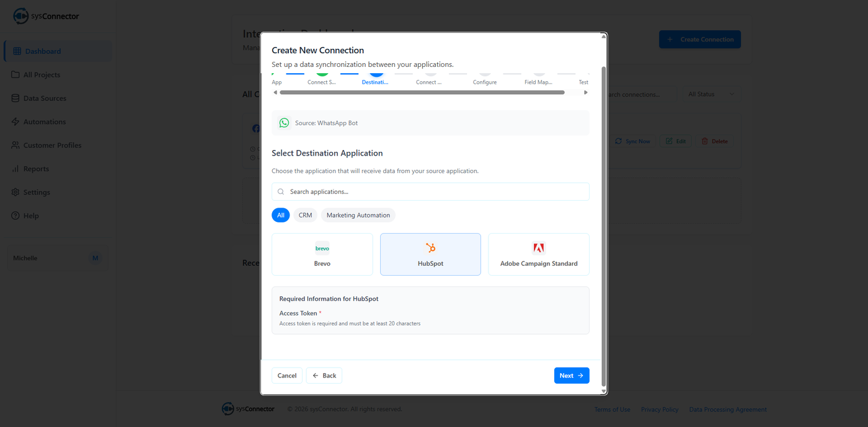The width and height of the screenshot is (868, 427).
Task: Select the Marketing Automation filter chip
Action: [x=358, y=215]
